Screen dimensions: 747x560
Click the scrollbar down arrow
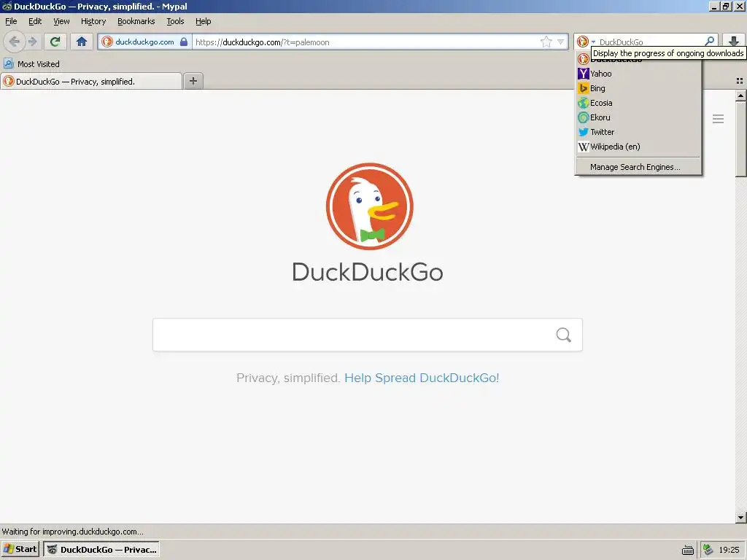point(740,517)
